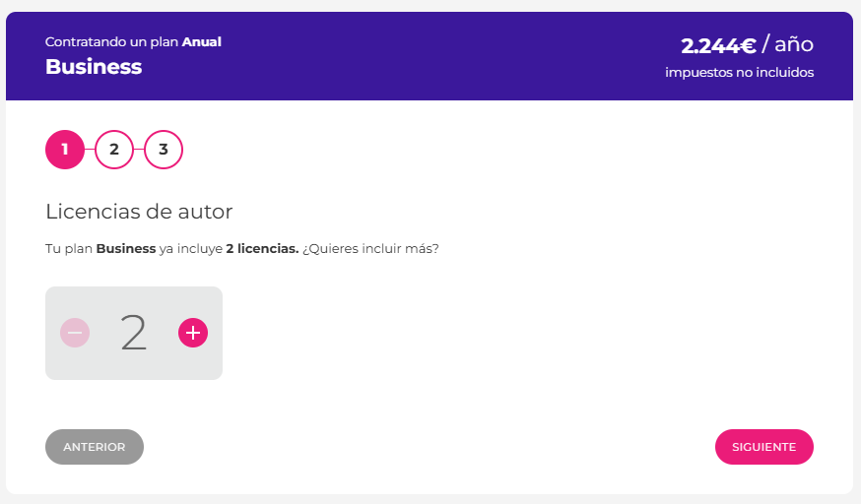The height and width of the screenshot is (504, 861).
Task: Click the bold "2 licencias." text
Action: (262, 248)
